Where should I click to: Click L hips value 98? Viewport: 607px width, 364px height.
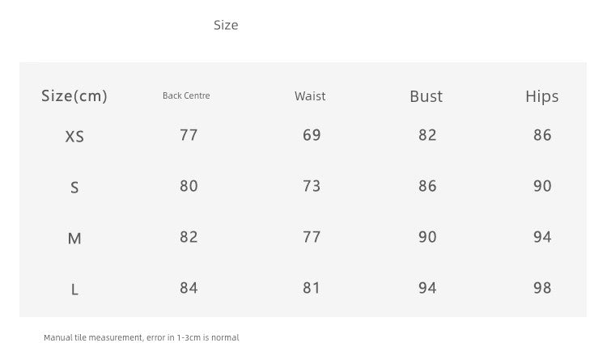click(x=542, y=288)
